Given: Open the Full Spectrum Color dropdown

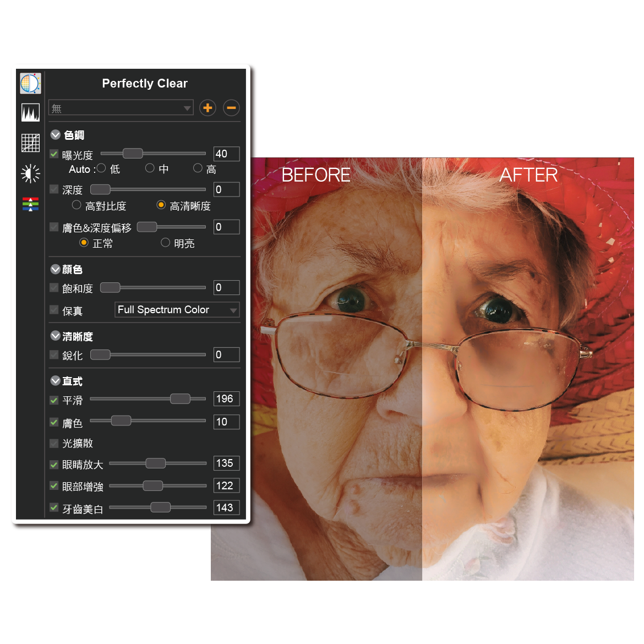Looking at the screenshot, I should [177, 310].
